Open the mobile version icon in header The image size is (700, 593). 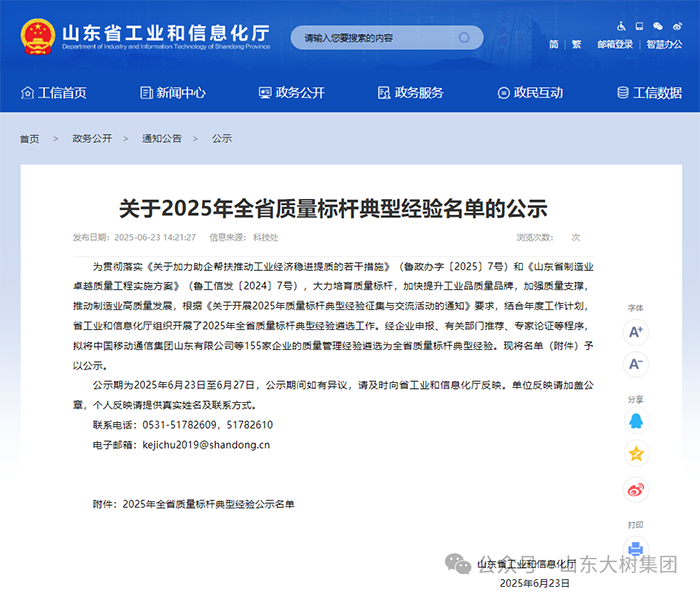click(x=639, y=26)
